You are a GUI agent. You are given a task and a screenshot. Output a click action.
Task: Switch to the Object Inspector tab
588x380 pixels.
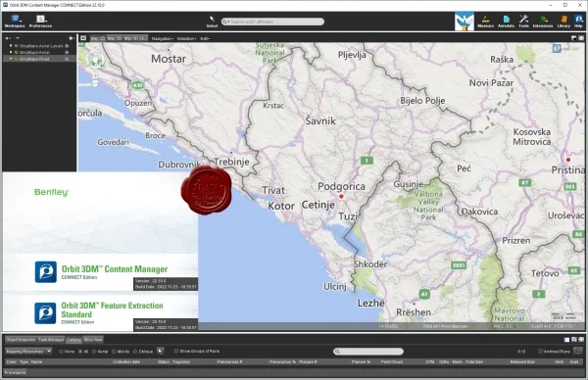[x=21, y=340]
